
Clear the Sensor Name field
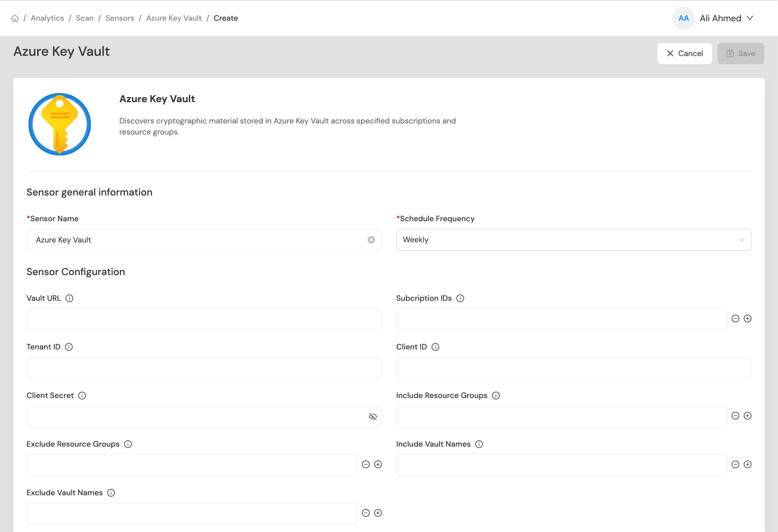(371, 240)
